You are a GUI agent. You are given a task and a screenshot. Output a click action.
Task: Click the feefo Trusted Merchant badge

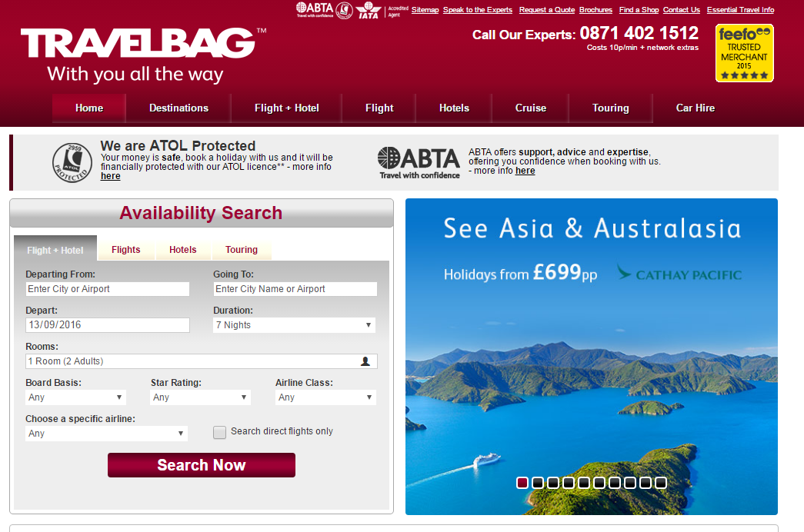tap(743, 53)
